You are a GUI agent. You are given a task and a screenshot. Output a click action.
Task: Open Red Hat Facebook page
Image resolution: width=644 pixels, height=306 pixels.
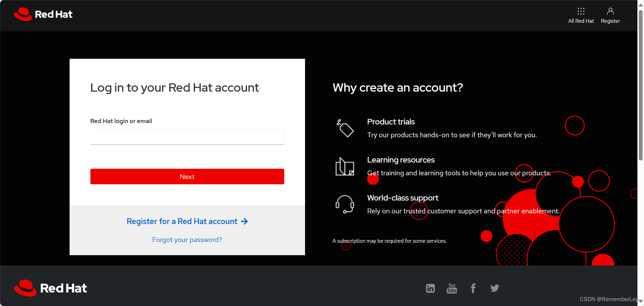(x=473, y=288)
